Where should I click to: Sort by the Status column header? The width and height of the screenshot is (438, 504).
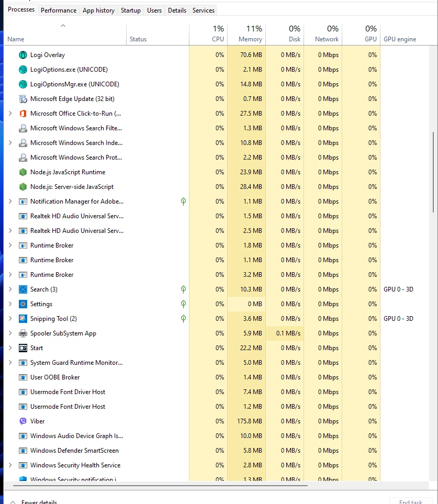coord(158,34)
